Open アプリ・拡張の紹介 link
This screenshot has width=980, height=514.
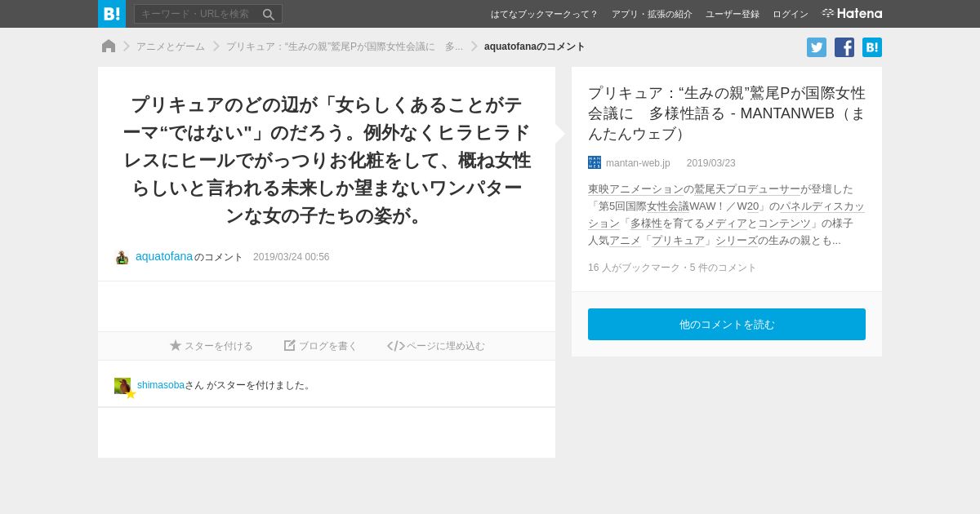[652, 14]
